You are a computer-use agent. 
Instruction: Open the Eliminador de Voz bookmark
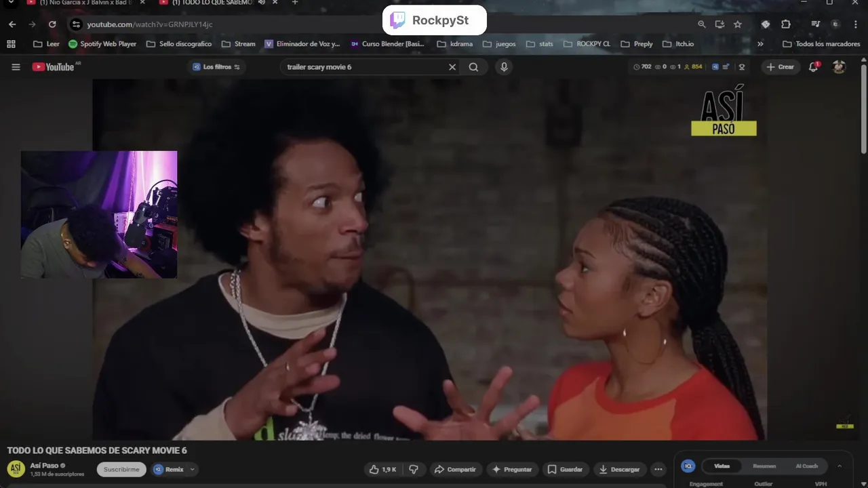[302, 44]
